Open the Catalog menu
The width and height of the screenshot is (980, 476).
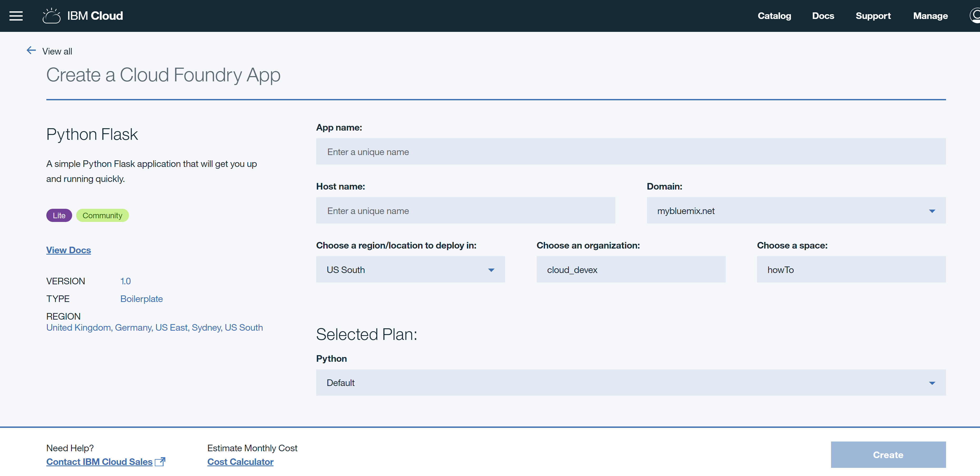point(775,16)
